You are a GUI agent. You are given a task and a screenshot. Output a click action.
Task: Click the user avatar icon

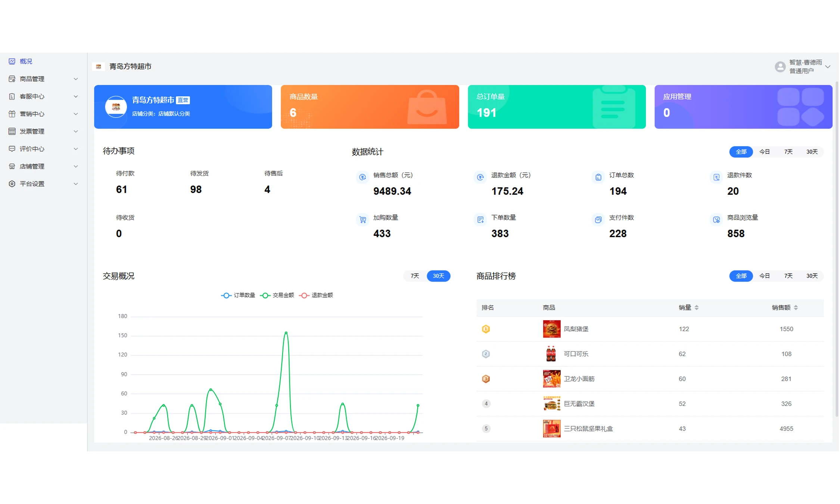coord(780,67)
